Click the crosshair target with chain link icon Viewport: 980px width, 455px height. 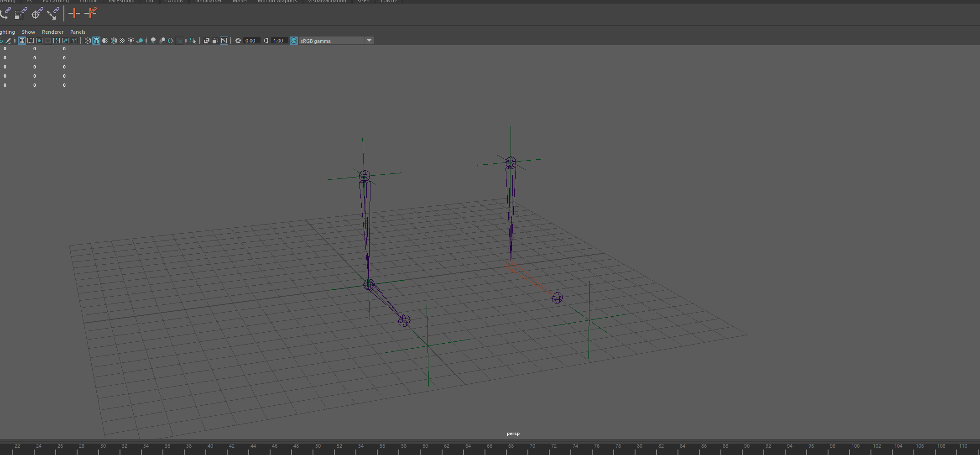(37, 14)
